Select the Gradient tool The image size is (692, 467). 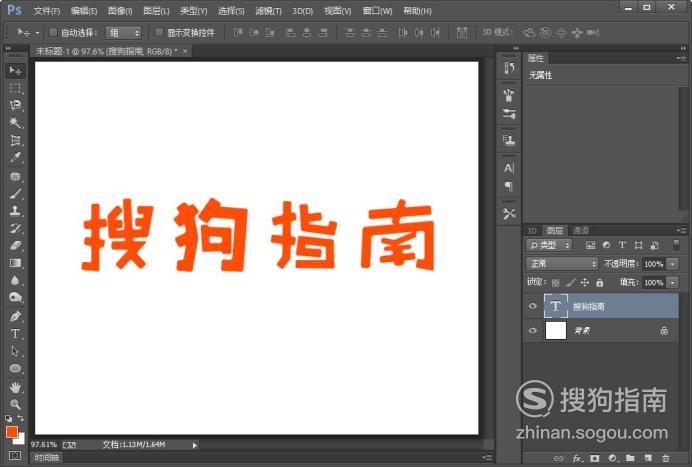point(15,263)
